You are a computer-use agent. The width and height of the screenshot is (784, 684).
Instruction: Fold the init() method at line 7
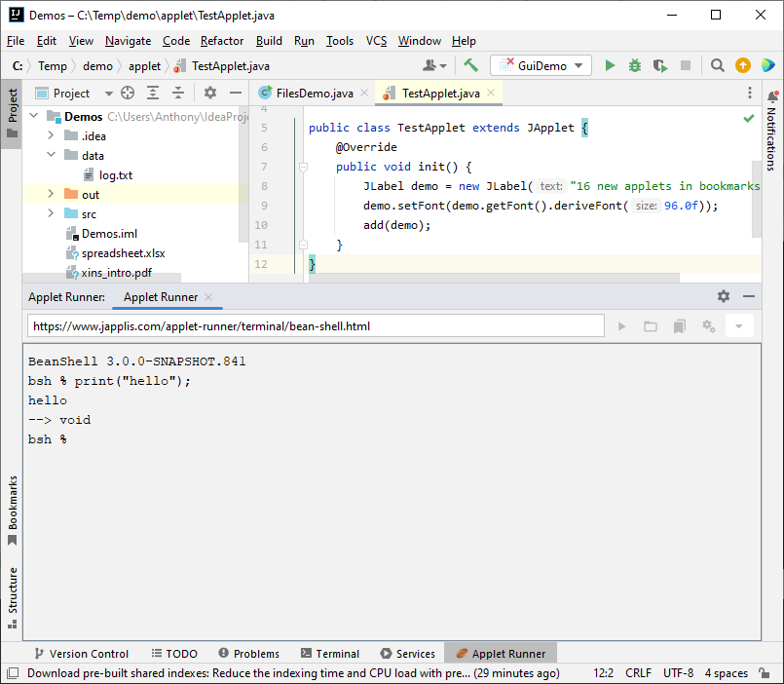click(303, 167)
